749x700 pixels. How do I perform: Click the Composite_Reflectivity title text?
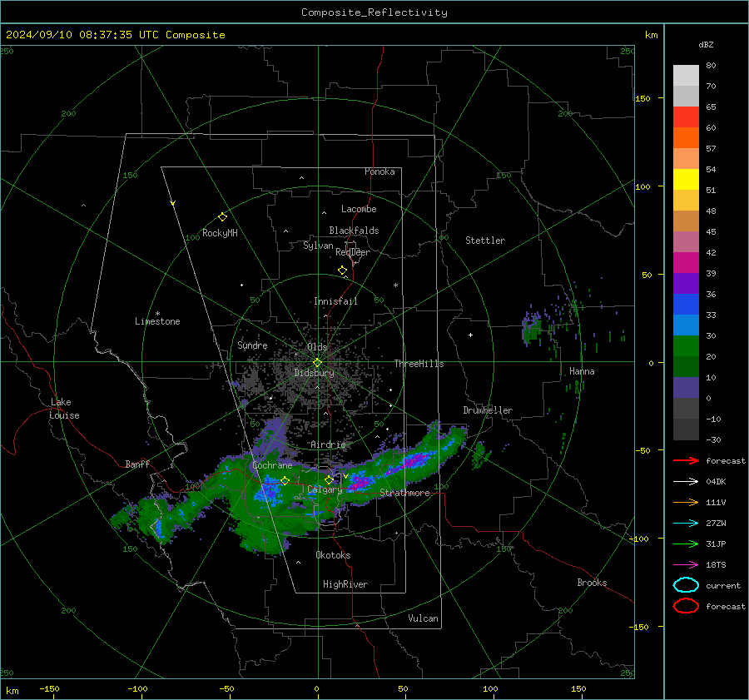[374, 12]
